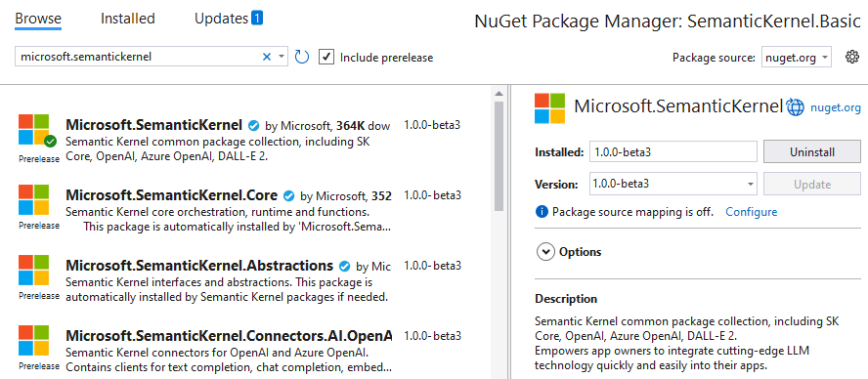Open the Version dropdown
This screenshot has width=868, height=379.
tap(673, 184)
